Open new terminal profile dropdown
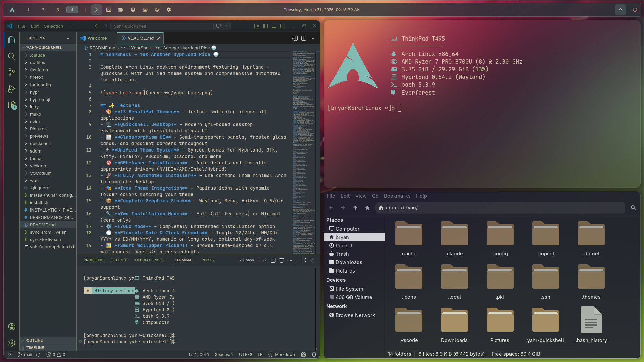The width and height of the screenshot is (644, 362). [x=265, y=260]
